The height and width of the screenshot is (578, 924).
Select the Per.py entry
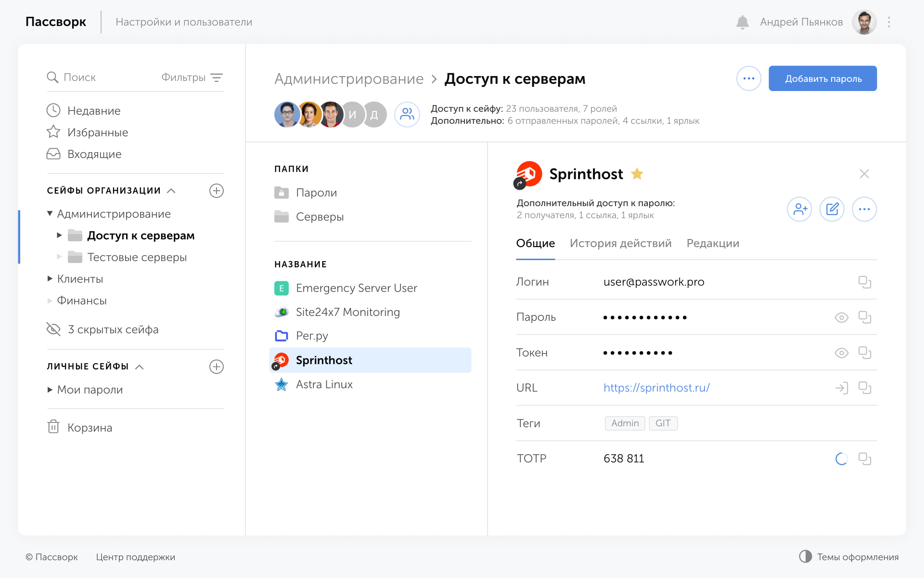(301, 336)
